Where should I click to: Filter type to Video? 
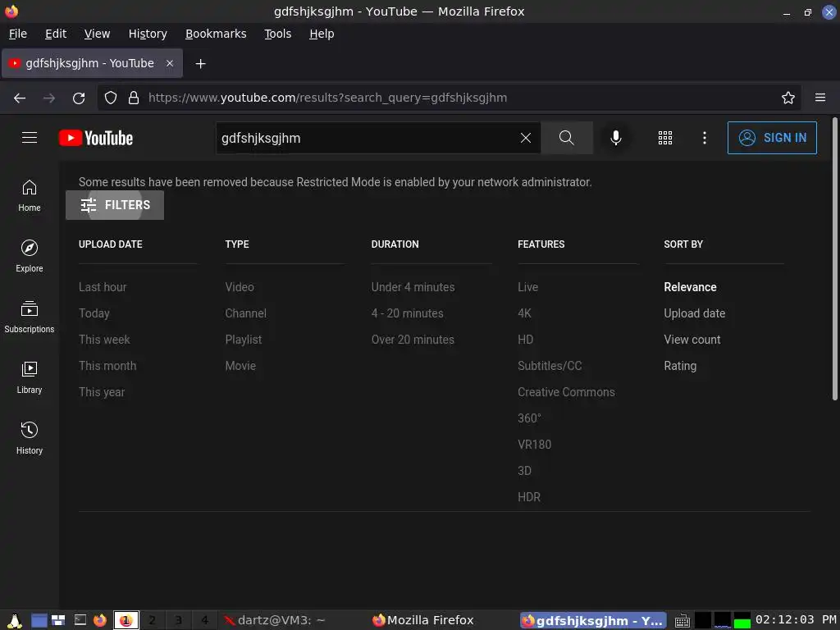[x=240, y=287]
